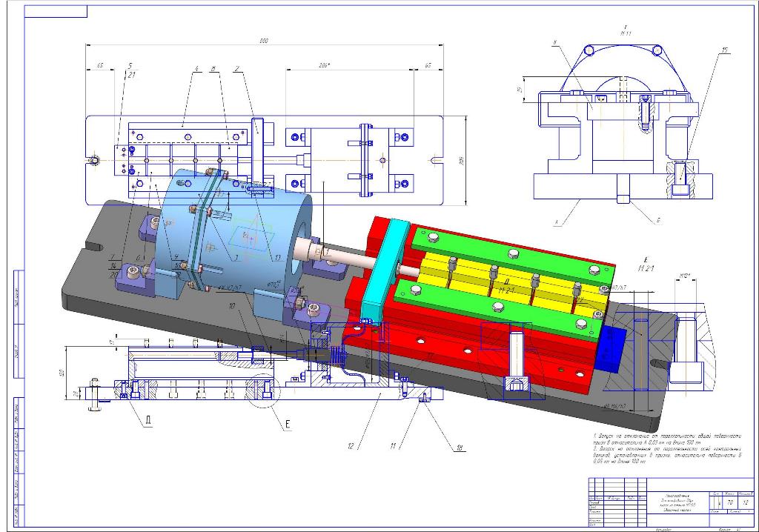Click the hatched bolt section under callout 15
The width and height of the screenshot is (759, 532).
(x=682, y=178)
